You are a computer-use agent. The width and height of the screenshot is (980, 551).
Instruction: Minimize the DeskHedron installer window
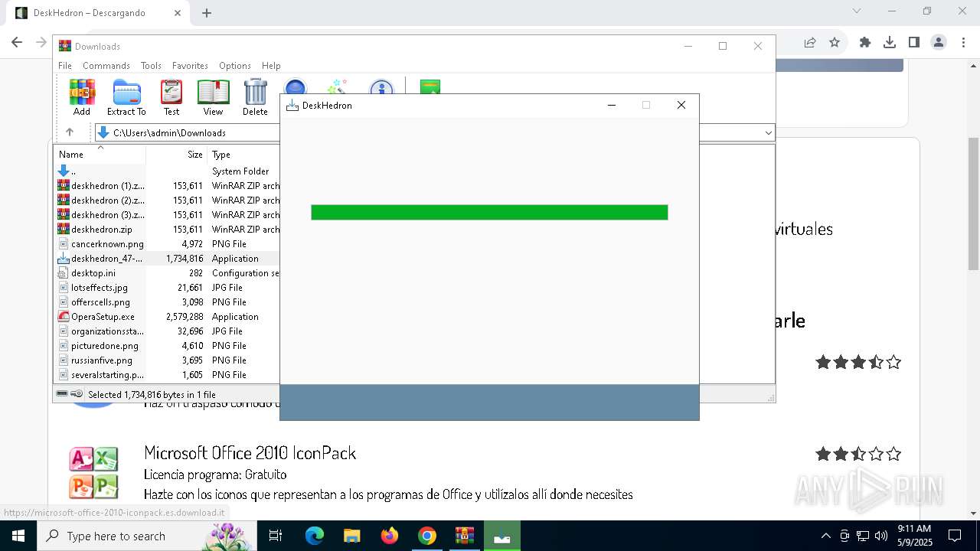612,105
